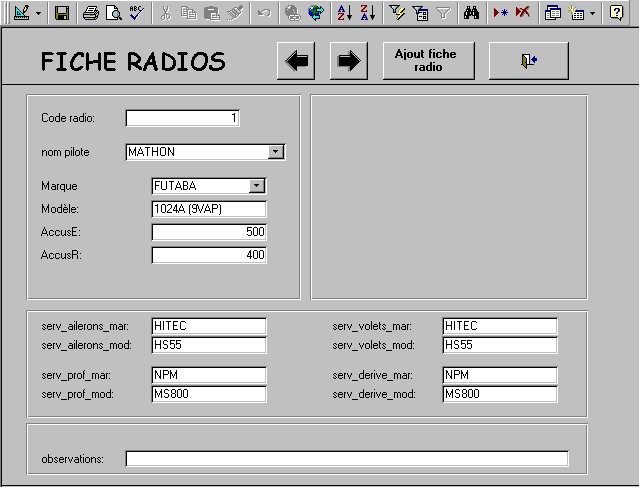Sort descending Z to A
This screenshot has height=487, width=639.
click(368, 13)
